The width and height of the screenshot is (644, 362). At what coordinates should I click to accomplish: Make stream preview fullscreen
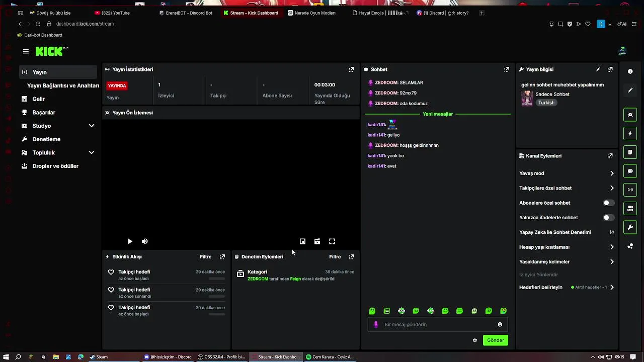(332, 241)
